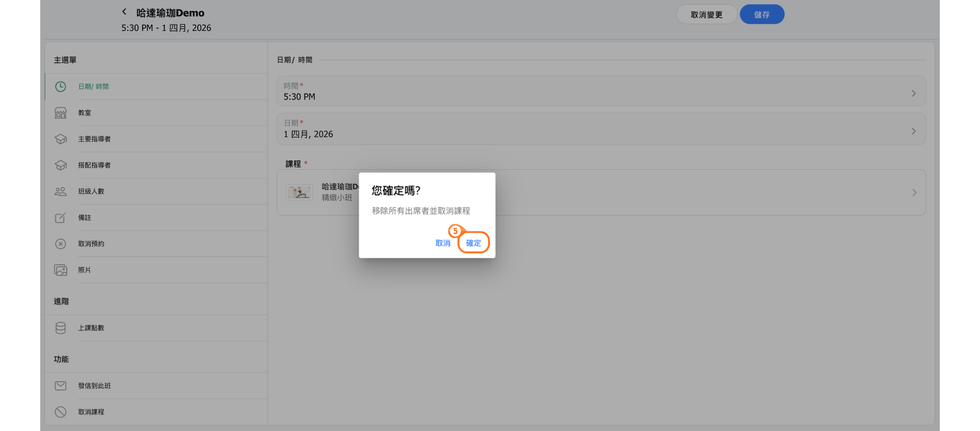This screenshot has width=980, height=431.
Task: Click the 上課點數 database icon
Action: coord(60,328)
